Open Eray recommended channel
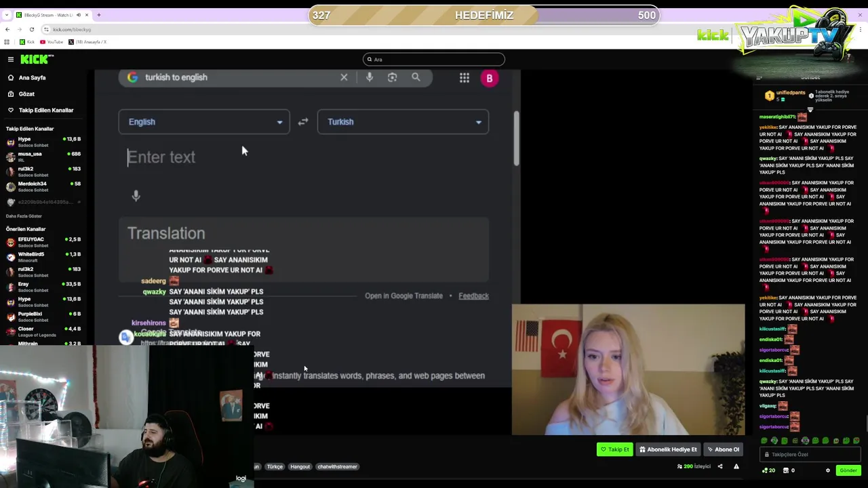 [x=43, y=287]
